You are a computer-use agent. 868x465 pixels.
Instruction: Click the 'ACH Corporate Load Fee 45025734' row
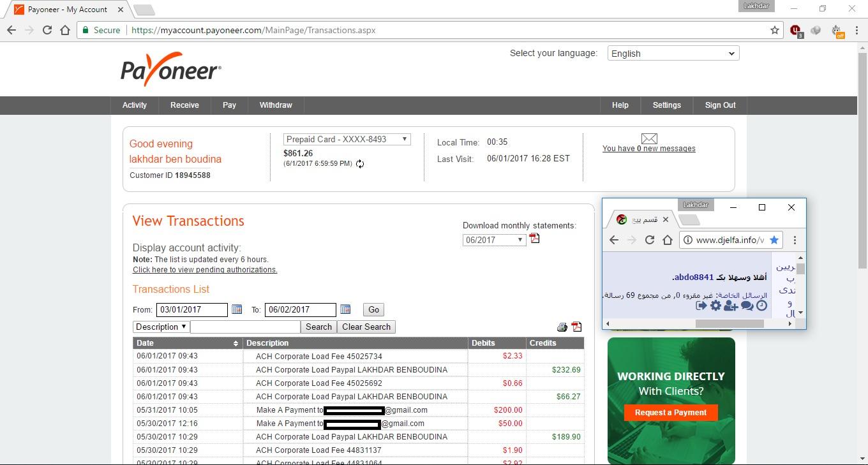359,357
